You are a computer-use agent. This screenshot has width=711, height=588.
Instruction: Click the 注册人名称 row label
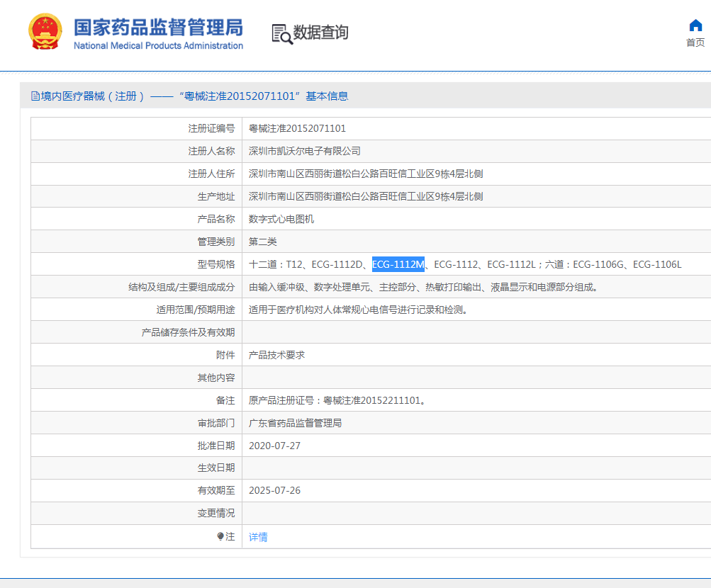(x=211, y=152)
